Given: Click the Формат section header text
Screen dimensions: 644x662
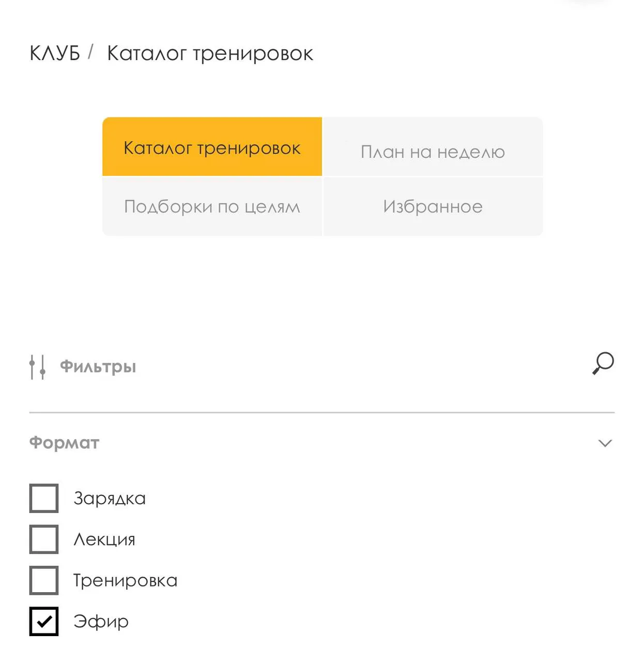Looking at the screenshot, I should coord(64,443).
